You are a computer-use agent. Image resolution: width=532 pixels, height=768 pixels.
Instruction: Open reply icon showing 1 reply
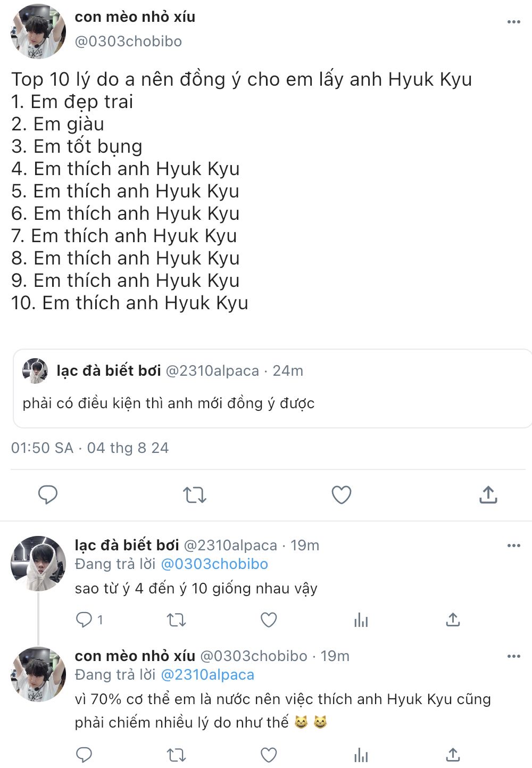[x=85, y=620]
